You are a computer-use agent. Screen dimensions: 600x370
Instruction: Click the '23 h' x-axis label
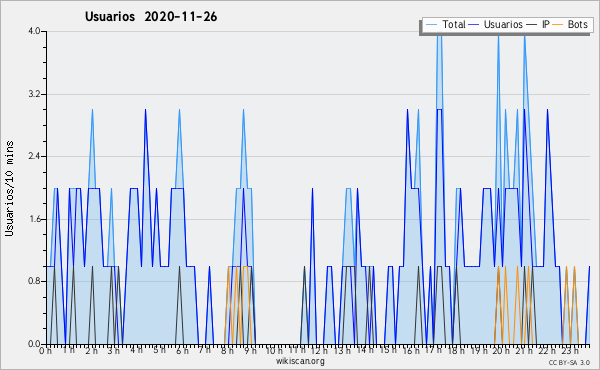click(570, 351)
